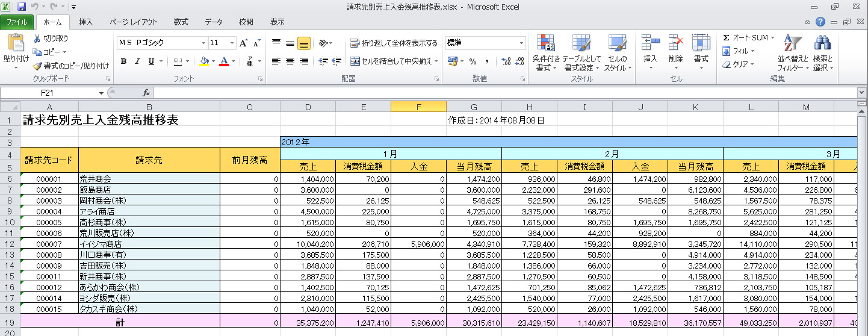The height and width of the screenshot is (336, 868).
Task: Open Find & Select (検索と選択) binoculars
Action: [822, 53]
